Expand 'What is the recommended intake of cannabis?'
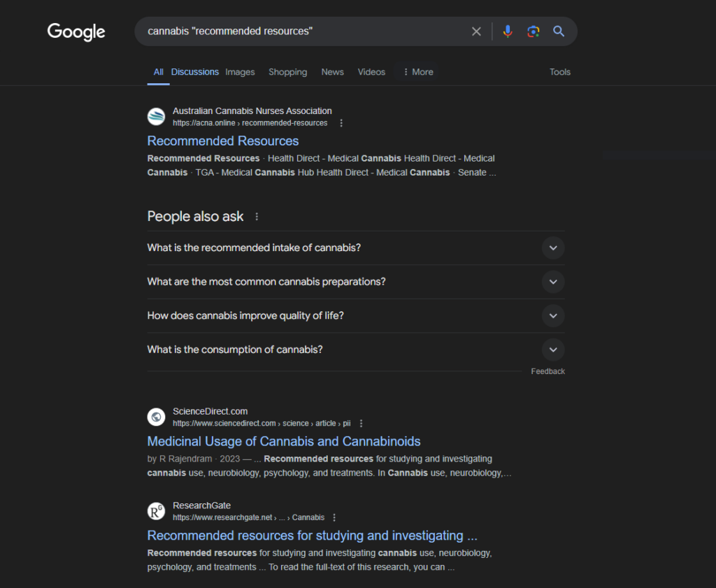 coord(553,248)
